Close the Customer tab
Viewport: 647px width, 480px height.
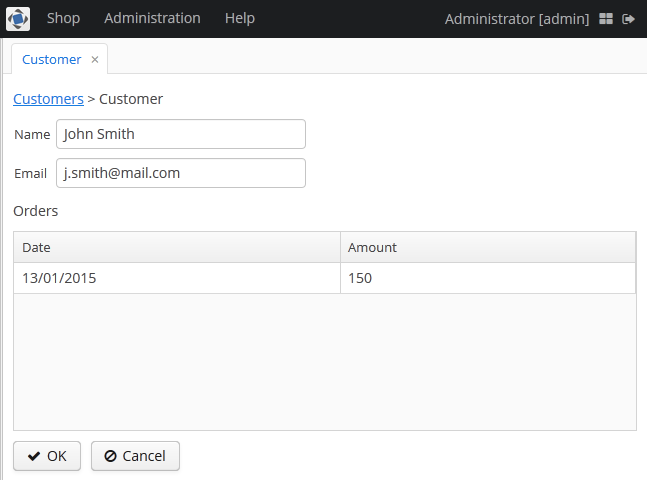tap(95, 60)
